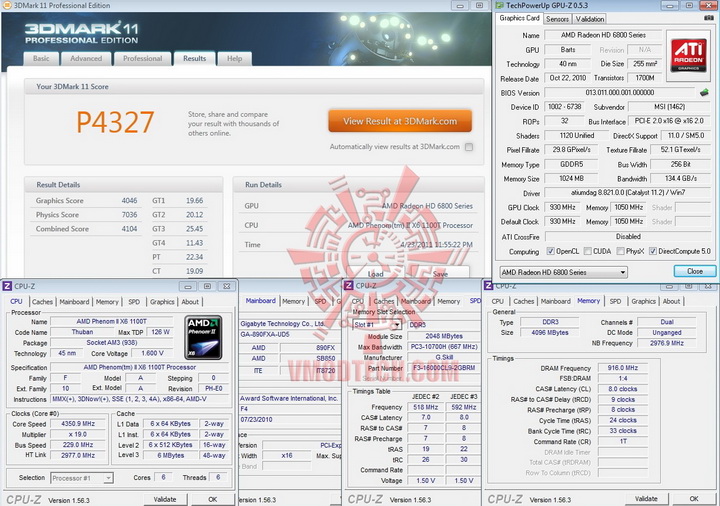Click the CPU-Z Z icon in first CPU-Z window

click(x=7, y=286)
